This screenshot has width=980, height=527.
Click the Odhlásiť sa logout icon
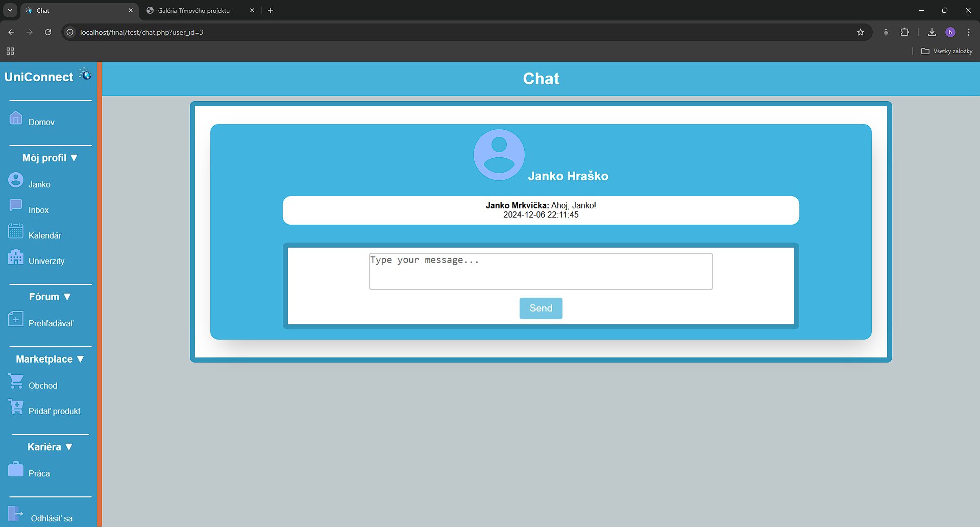tap(16, 514)
